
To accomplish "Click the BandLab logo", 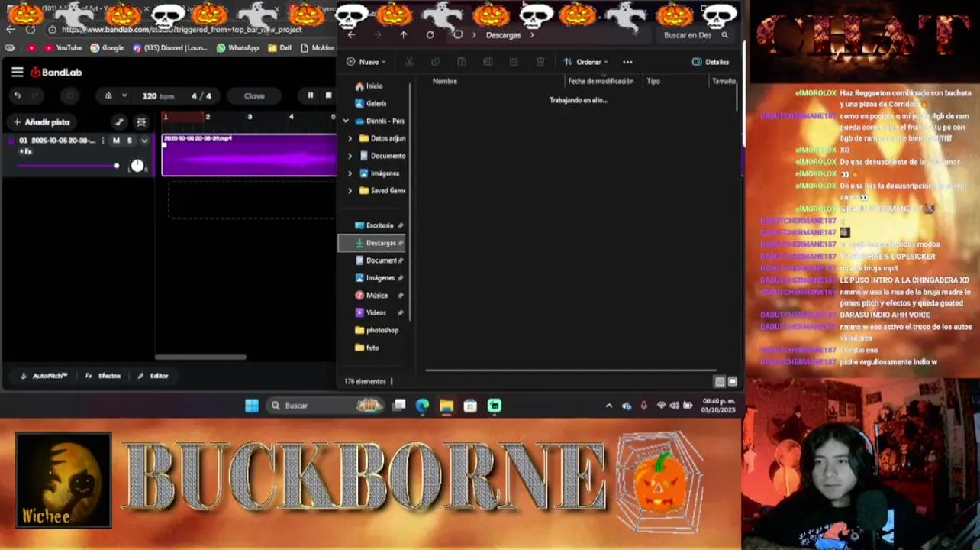I will (x=56, y=72).
